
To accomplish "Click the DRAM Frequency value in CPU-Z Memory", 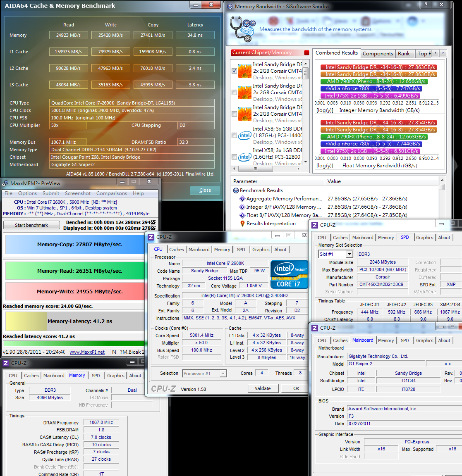I will point(101,423).
